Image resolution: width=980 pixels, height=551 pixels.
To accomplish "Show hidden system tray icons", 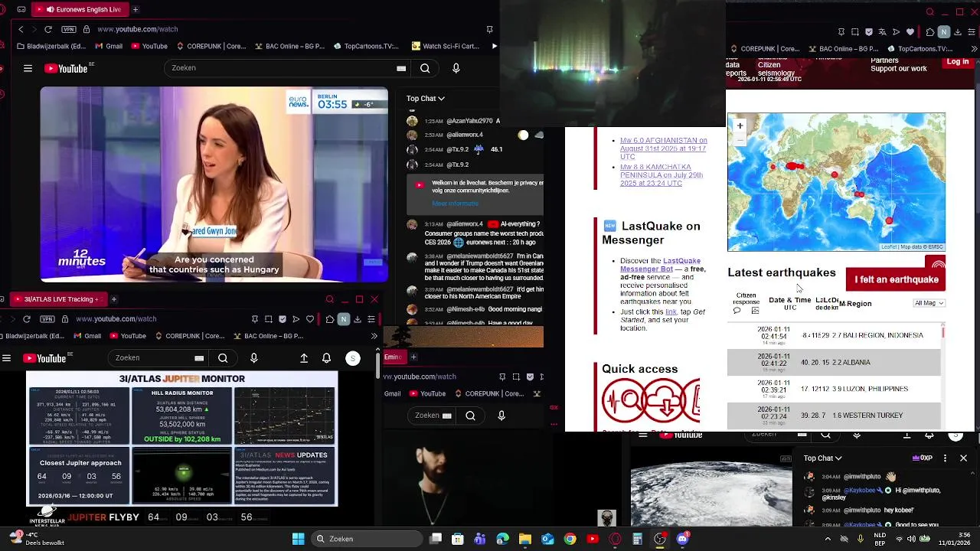I will coord(828,539).
